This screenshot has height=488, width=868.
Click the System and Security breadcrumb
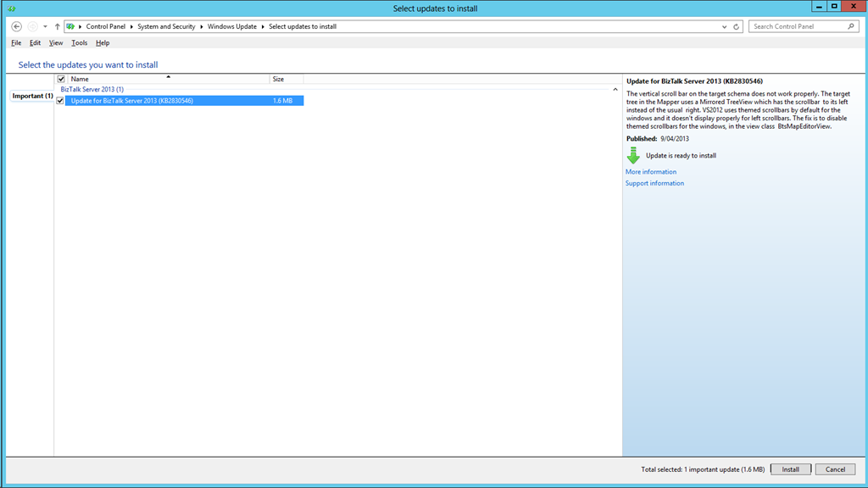click(x=166, y=26)
